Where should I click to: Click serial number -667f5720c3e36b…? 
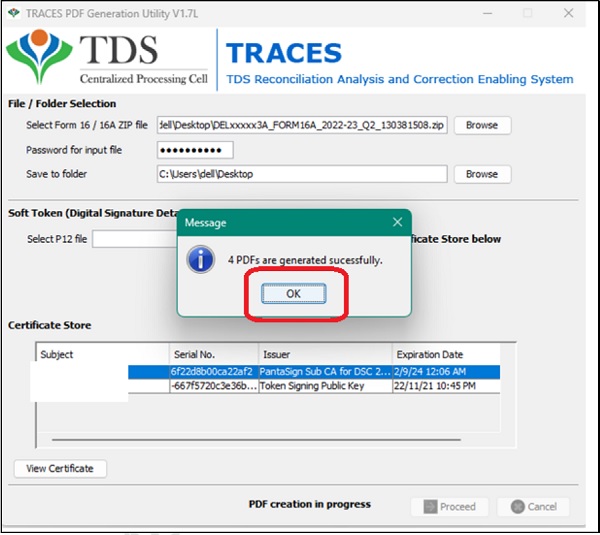214,386
